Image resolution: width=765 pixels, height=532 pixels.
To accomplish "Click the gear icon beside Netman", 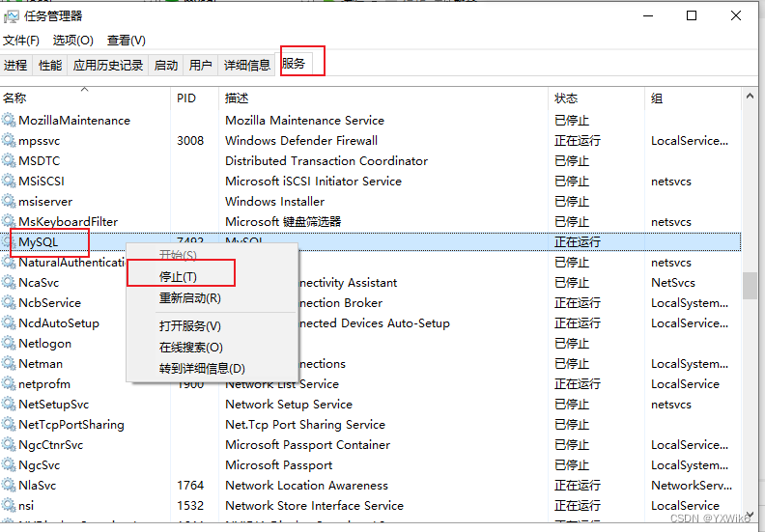I will coord(9,364).
